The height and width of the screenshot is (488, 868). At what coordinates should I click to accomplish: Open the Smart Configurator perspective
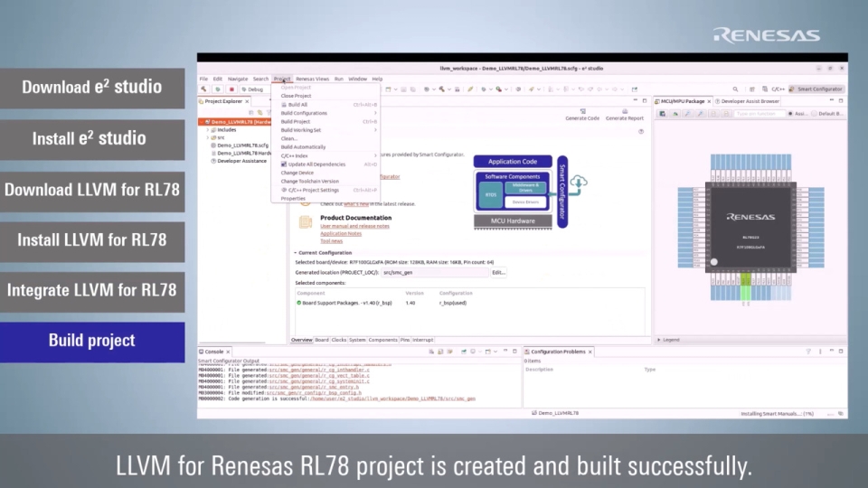[x=817, y=89]
